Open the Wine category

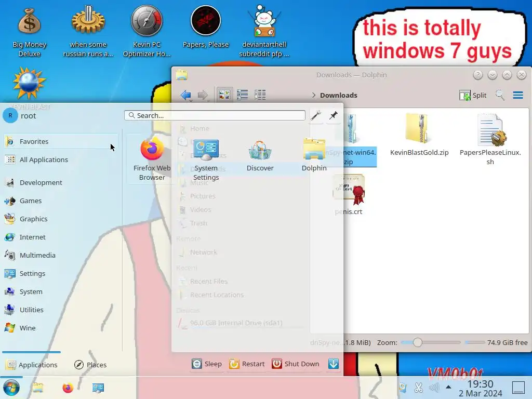pos(60,328)
